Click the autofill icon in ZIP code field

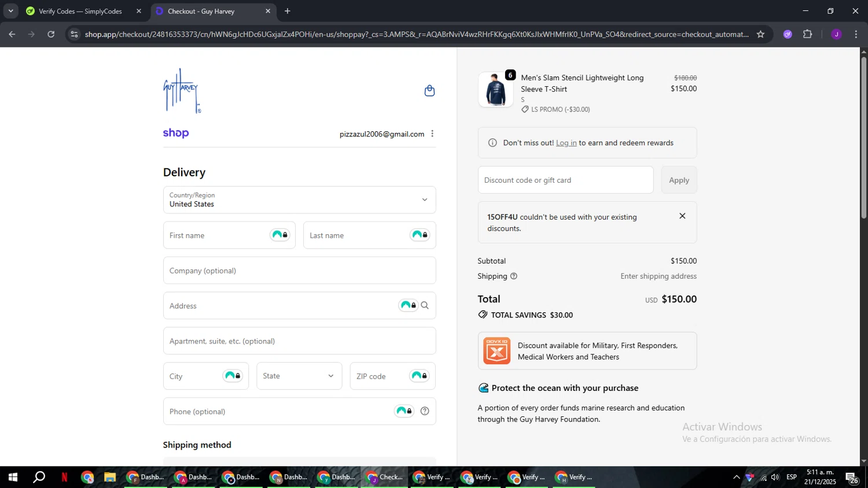tap(420, 376)
